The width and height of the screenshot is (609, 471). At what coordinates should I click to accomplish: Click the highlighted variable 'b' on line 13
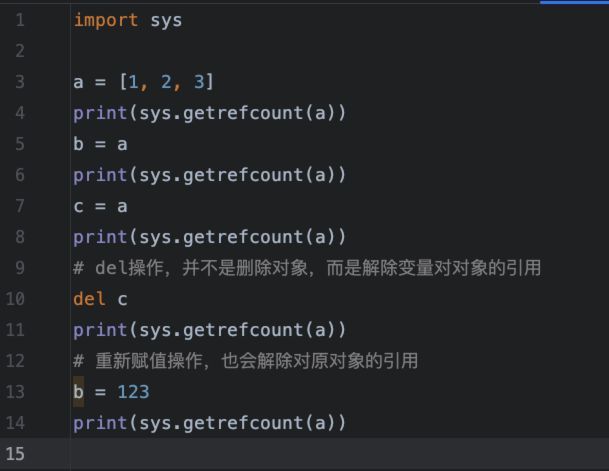click(78, 392)
